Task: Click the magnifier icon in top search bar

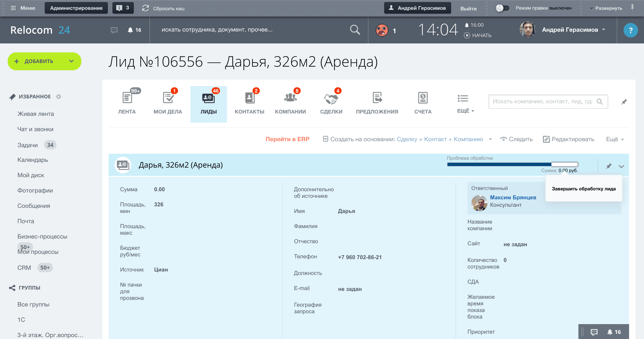Action: tap(355, 30)
